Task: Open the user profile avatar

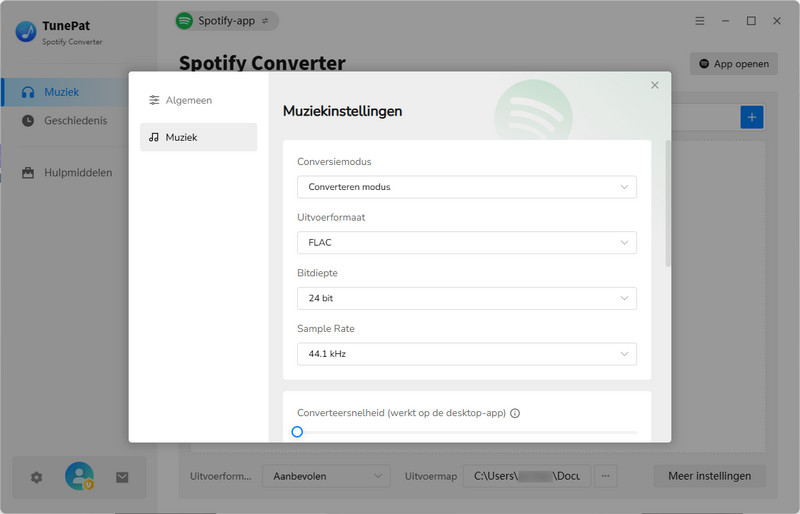Action: click(x=79, y=477)
